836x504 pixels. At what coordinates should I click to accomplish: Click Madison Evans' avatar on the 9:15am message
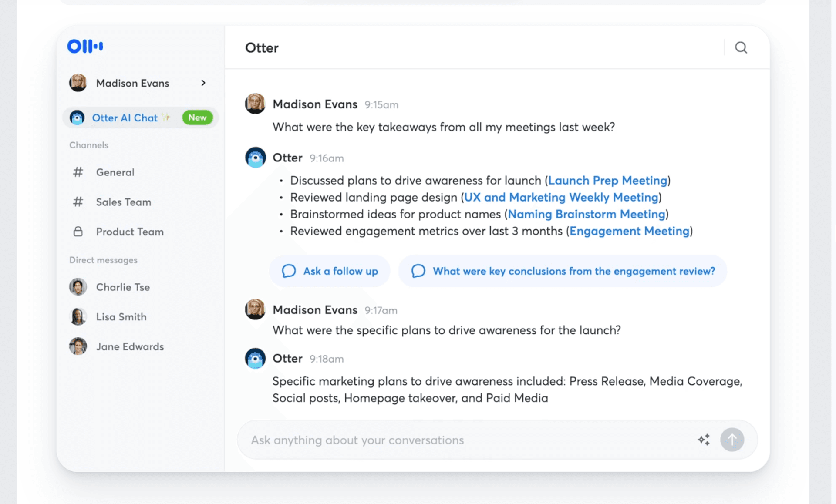(x=255, y=104)
